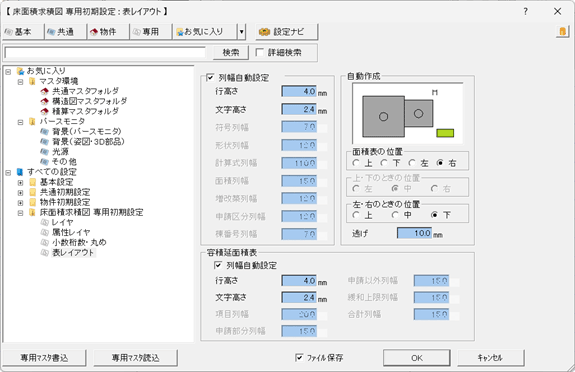
Task: Click the すべての設定 book icon
Action: pyautogui.click(x=20, y=172)
